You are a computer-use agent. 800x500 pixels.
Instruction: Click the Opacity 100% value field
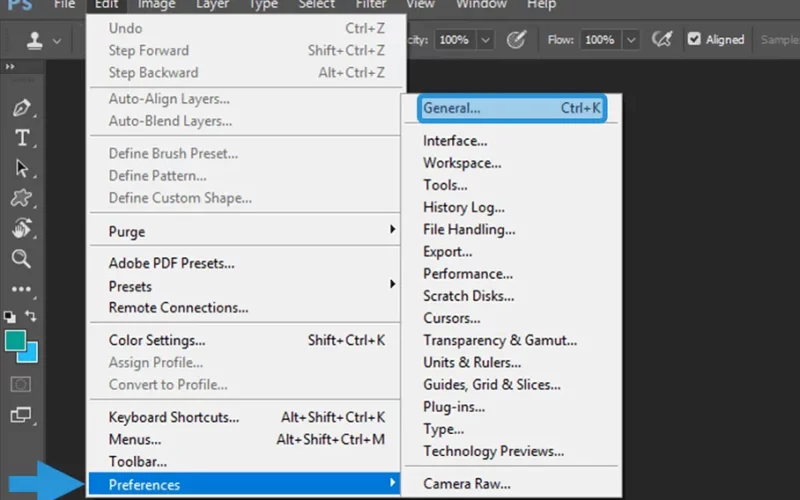tap(455, 40)
